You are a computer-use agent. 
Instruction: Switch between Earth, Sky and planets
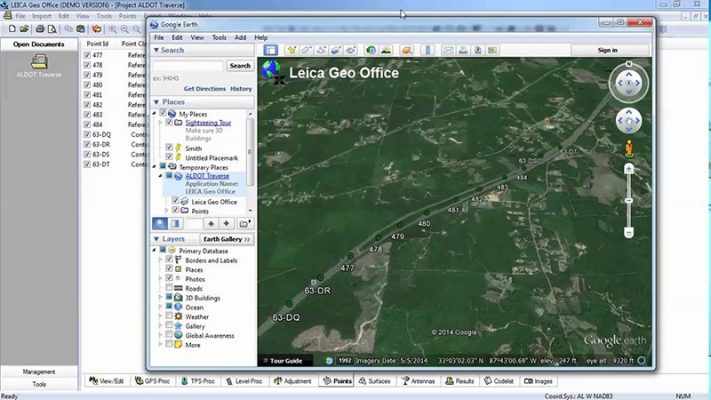[x=407, y=50]
